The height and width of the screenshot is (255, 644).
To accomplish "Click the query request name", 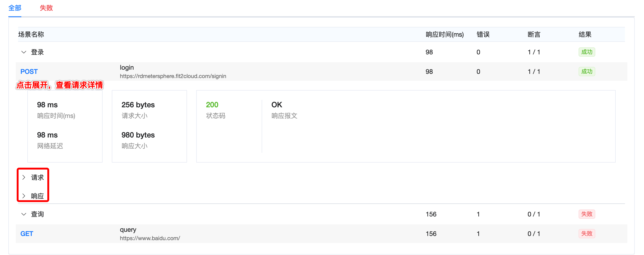I will click(x=128, y=229).
